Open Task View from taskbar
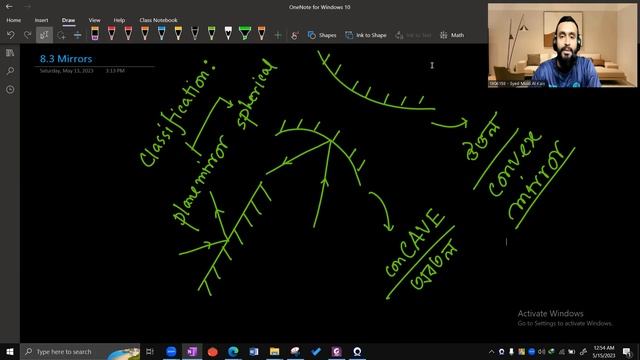 [x=150, y=351]
